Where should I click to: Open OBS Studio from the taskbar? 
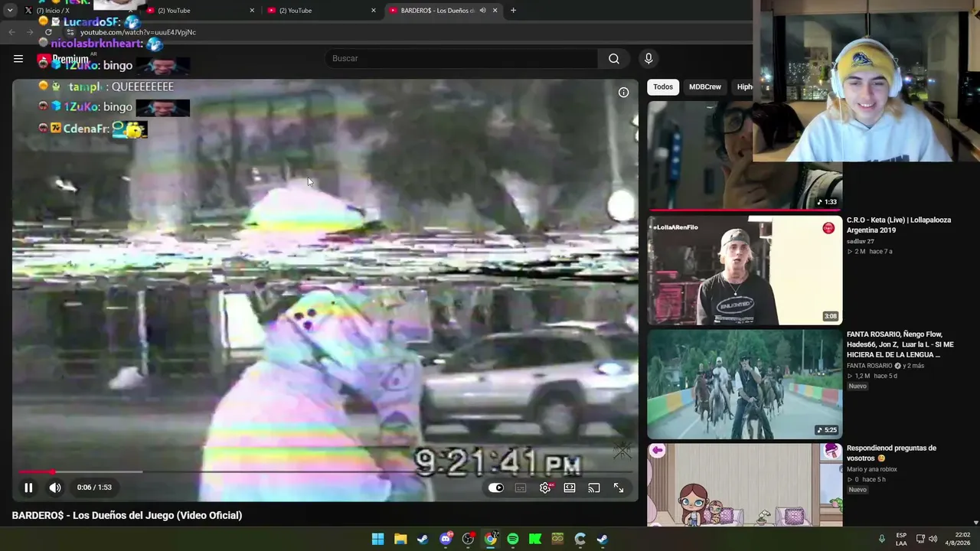468,539
